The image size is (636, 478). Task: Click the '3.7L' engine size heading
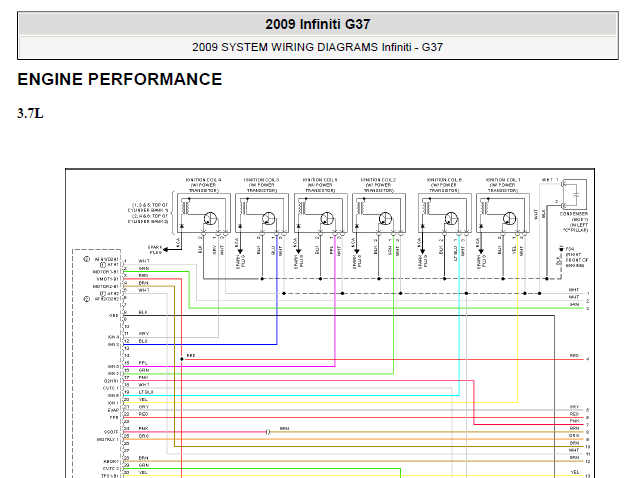tap(30, 113)
